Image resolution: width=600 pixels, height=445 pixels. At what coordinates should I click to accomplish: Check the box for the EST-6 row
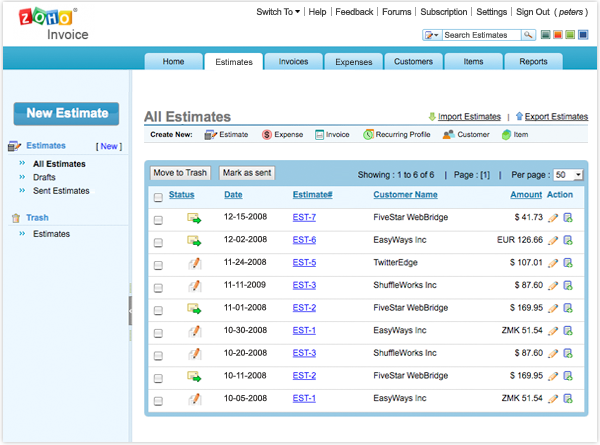[158, 243]
